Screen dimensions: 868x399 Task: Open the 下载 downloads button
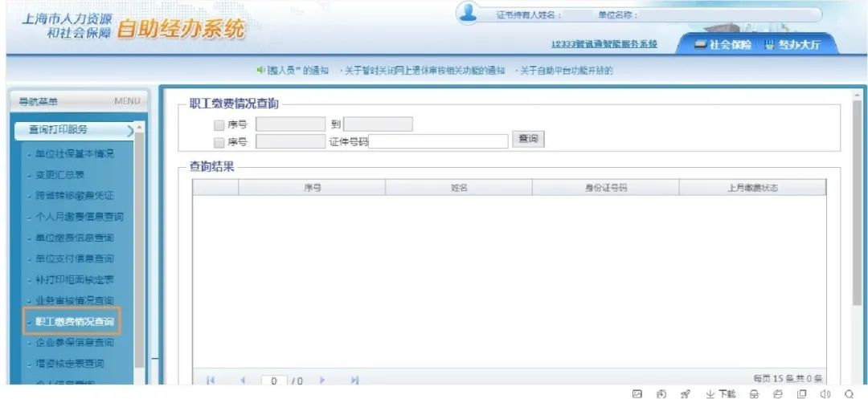[720, 393]
